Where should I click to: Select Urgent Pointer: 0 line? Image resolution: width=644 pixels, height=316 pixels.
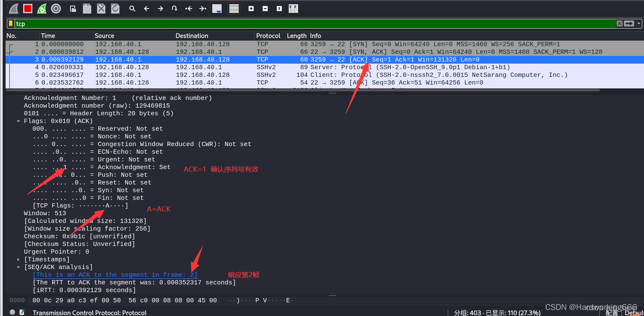[x=56, y=252]
